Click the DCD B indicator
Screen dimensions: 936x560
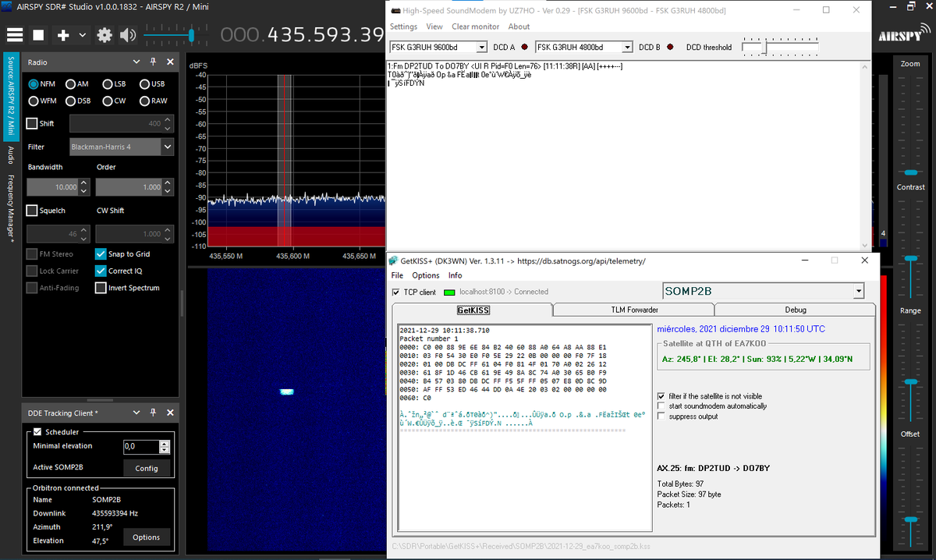pos(669,48)
